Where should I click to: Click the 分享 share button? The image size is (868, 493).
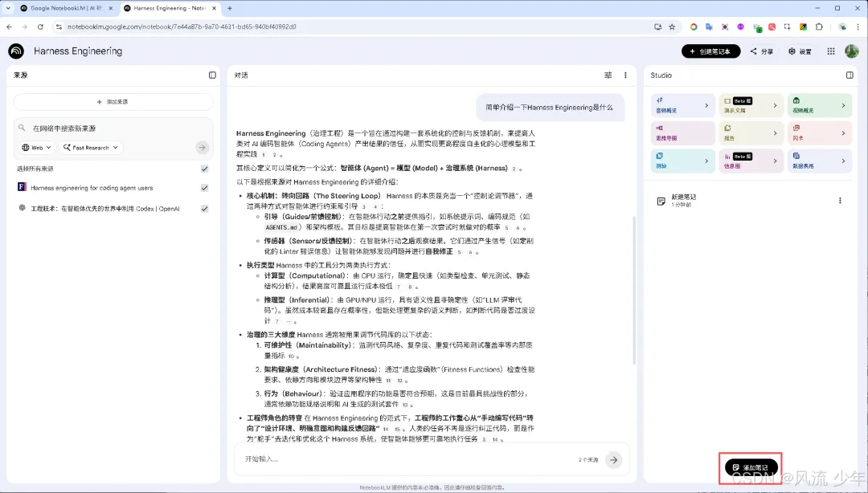click(x=762, y=51)
